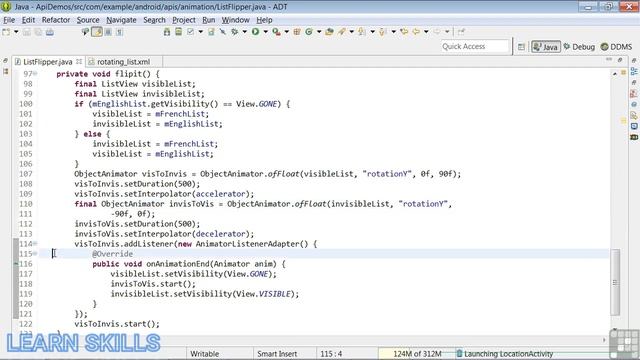Open the Package Explorer icon on left trim
The image size is (640, 360).
point(5,71)
